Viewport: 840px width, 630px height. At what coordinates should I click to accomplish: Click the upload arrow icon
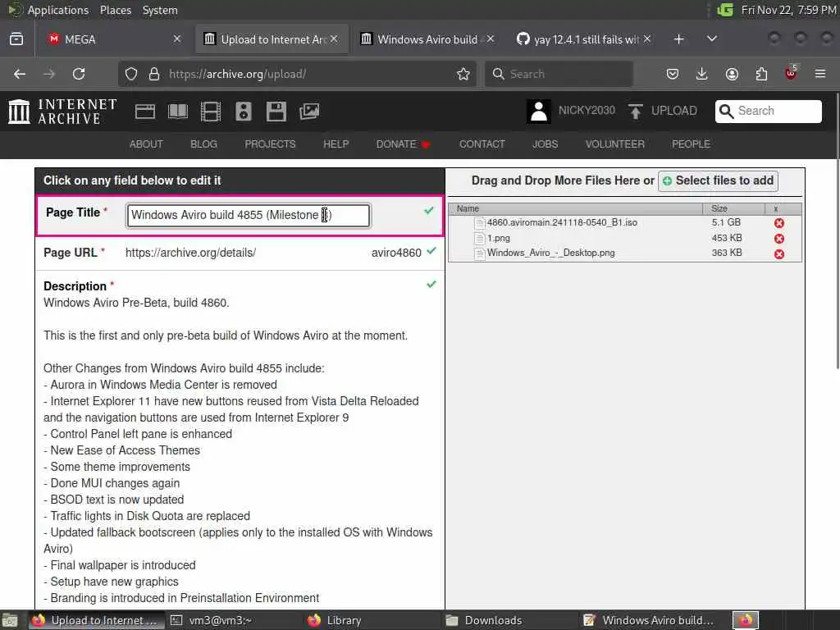636,112
